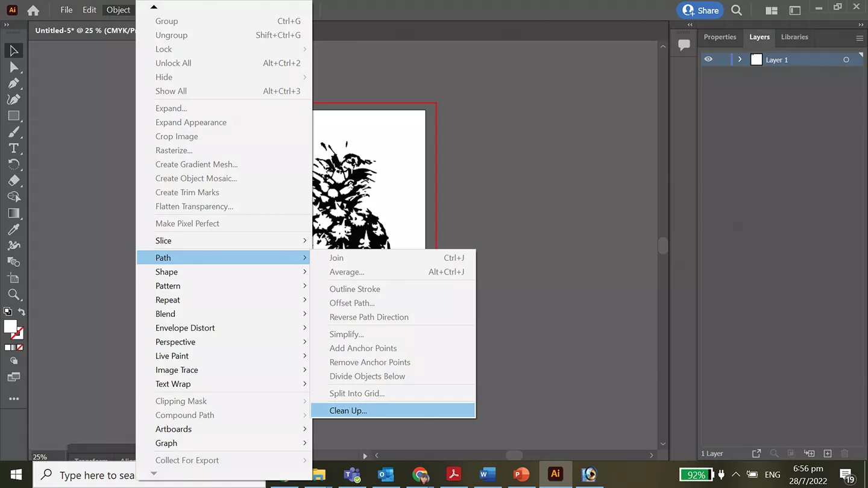Select the Eyedropper tool
Viewport: 868px width, 488px height.
(14, 230)
